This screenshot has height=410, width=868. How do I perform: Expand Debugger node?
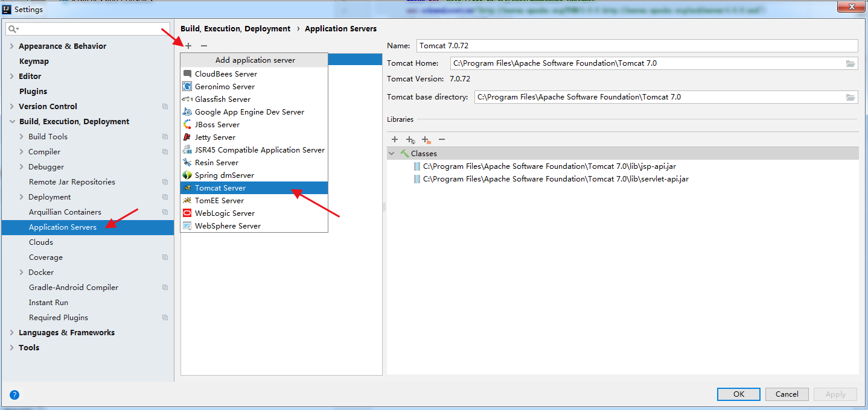22,166
